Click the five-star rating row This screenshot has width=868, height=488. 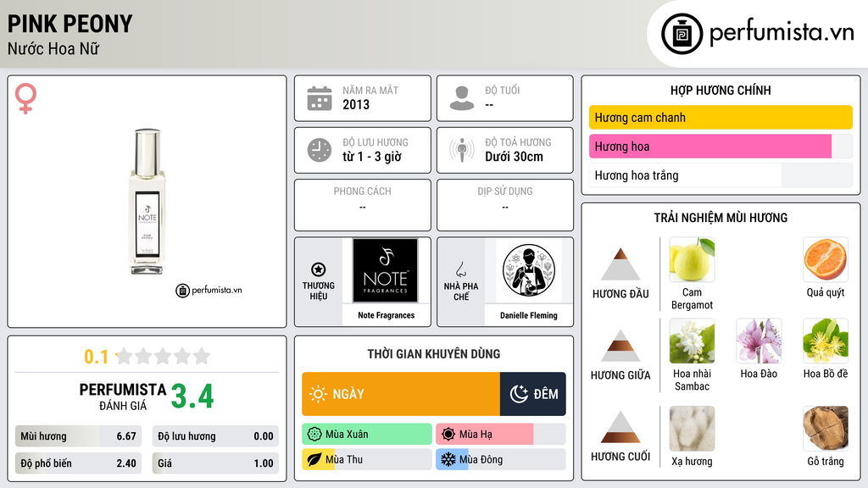tap(163, 356)
